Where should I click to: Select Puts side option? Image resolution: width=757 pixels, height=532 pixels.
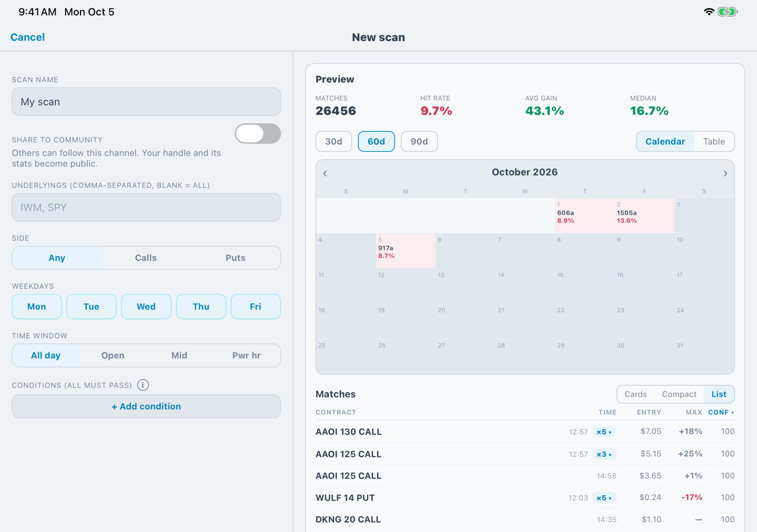(x=235, y=258)
